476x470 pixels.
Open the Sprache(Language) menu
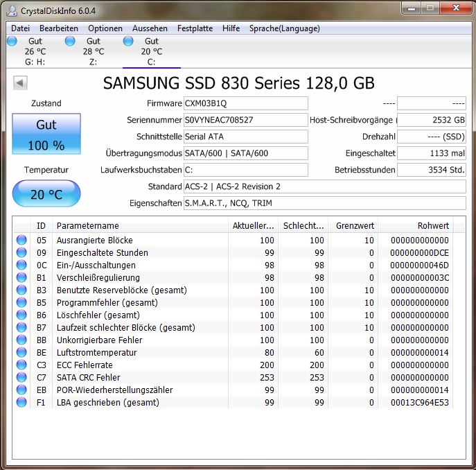[x=285, y=28]
